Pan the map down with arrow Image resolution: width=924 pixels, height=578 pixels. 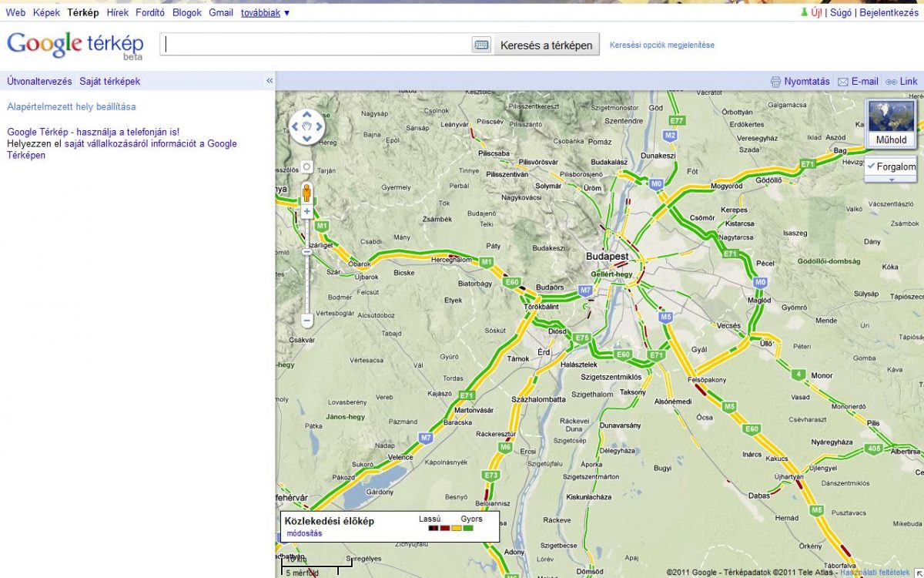coord(306,139)
